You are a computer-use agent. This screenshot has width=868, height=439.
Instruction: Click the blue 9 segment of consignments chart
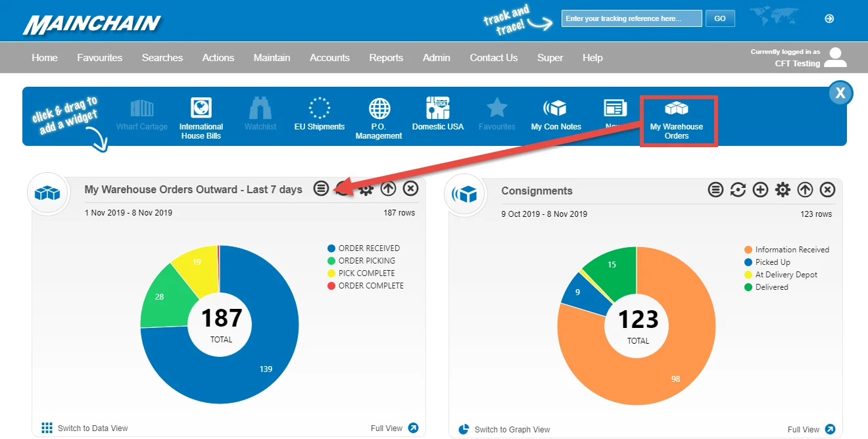[x=577, y=292]
